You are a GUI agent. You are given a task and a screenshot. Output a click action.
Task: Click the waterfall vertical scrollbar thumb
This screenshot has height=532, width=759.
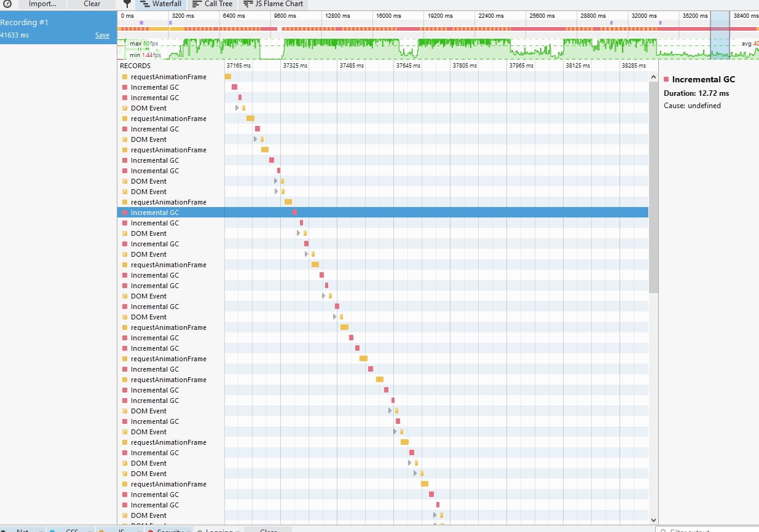pos(653,187)
